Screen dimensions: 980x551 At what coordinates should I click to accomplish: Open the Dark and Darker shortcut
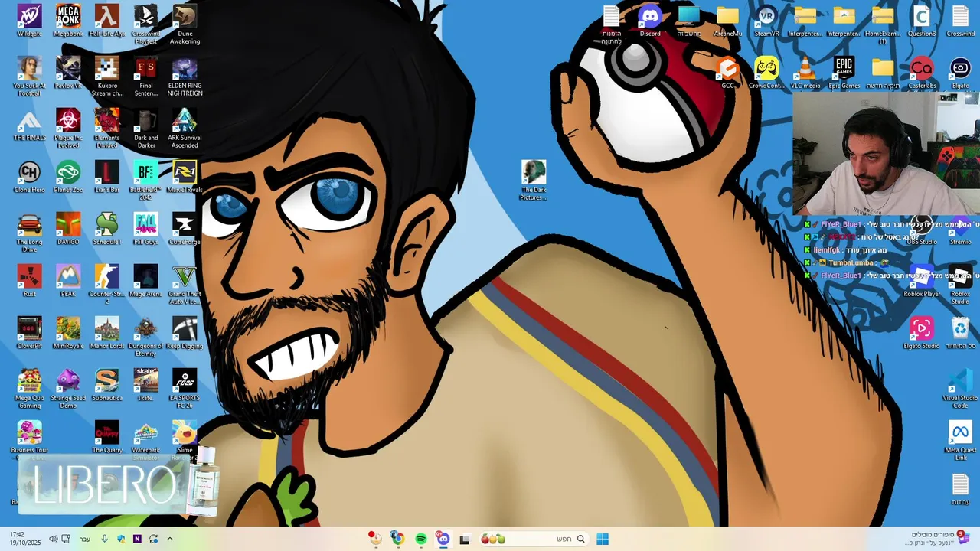coord(145,129)
